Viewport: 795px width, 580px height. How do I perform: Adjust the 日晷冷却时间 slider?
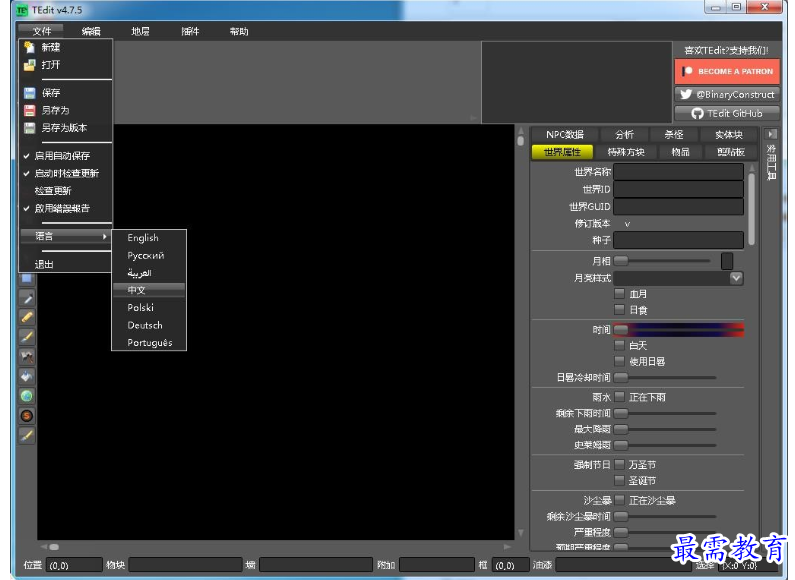(x=665, y=377)
